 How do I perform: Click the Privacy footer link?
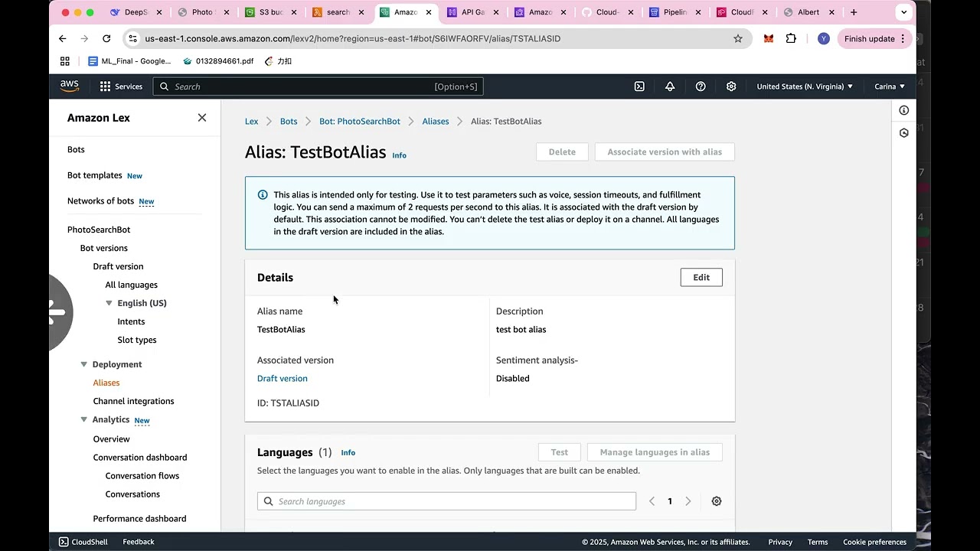780,542
